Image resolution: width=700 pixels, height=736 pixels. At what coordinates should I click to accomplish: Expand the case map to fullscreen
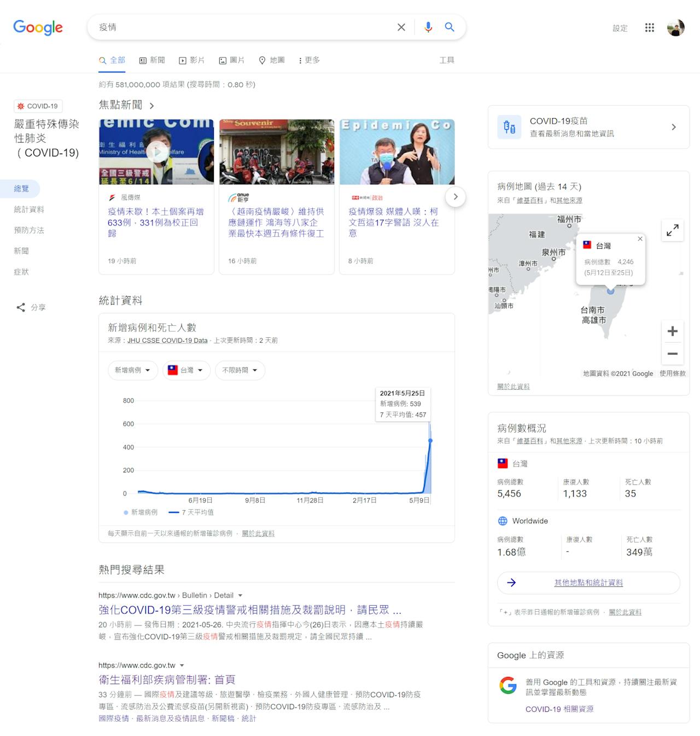click(673, 230)
